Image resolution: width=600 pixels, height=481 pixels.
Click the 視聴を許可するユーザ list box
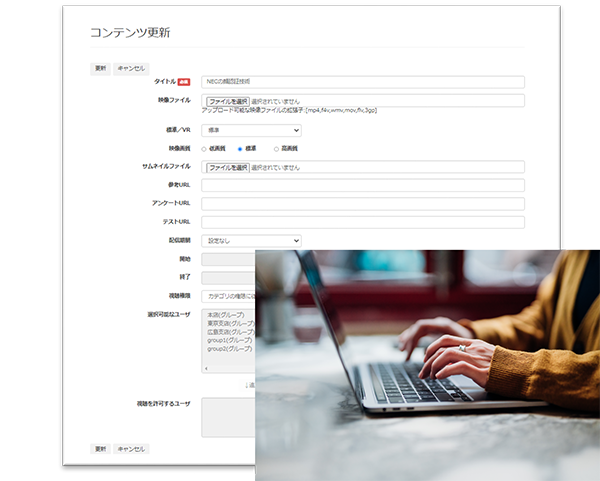(x=228, y=417)
